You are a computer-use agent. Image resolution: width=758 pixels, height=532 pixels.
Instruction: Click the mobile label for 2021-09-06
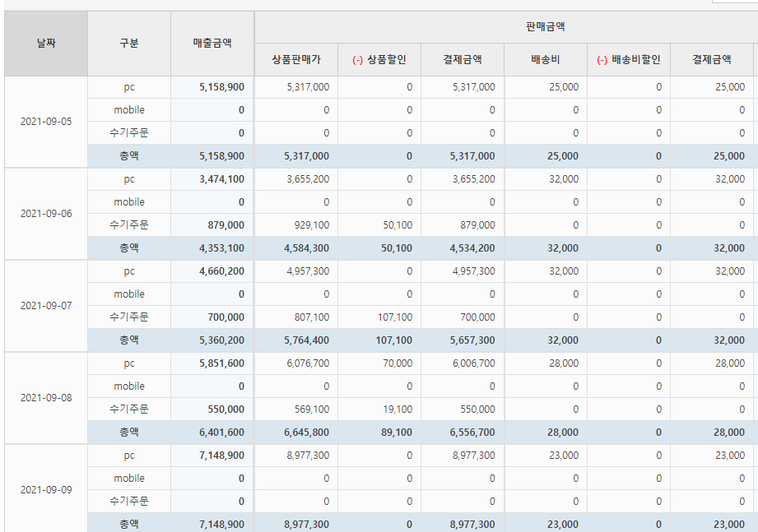[129, 202]
